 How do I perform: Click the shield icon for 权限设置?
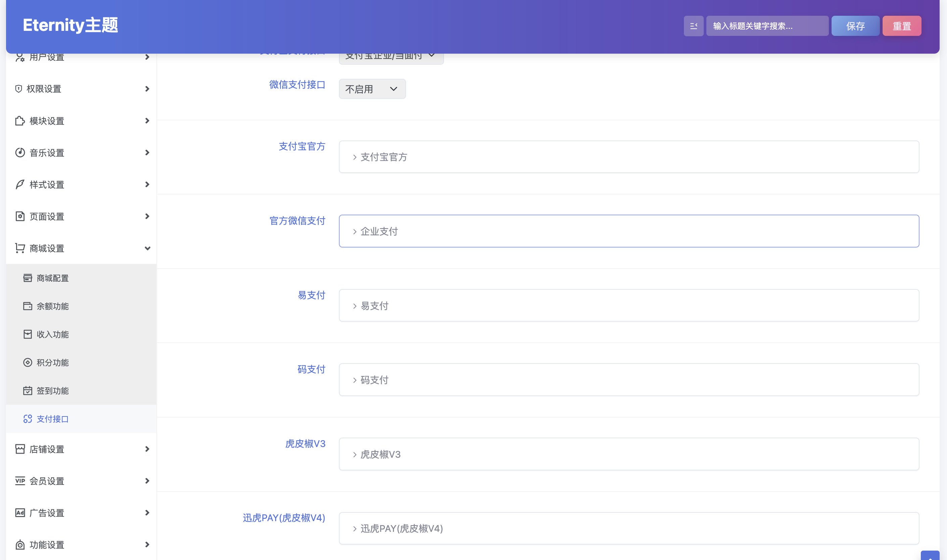[x=18, y=89]
